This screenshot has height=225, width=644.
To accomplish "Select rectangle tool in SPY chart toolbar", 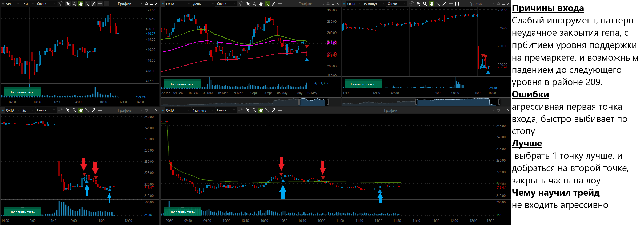I will pyautogui.click(x=106, y=4).
